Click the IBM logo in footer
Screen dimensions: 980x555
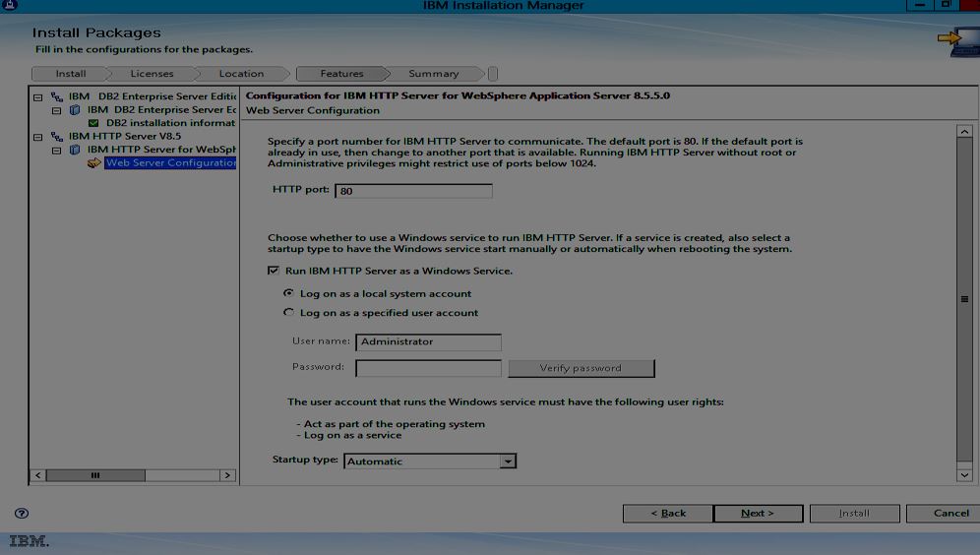(x=29, y=540)
